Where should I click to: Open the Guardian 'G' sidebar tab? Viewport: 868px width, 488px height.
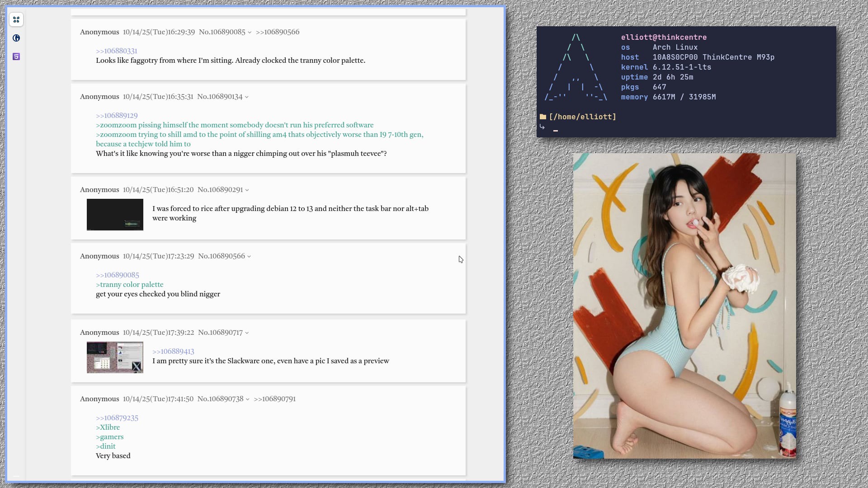point(16,38)
